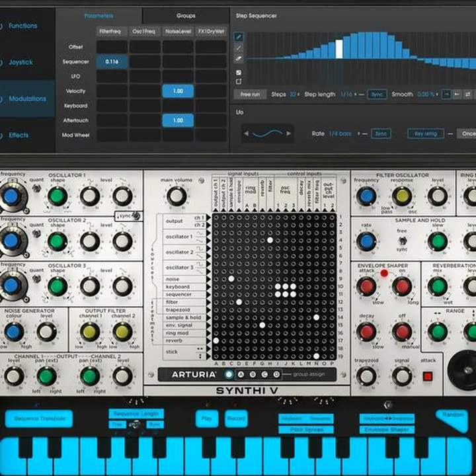Viewport: 476px width, 476px height.
Task: Open the Steps 32 value stepper
Action: pyautogui.click(x=294, y=95)
